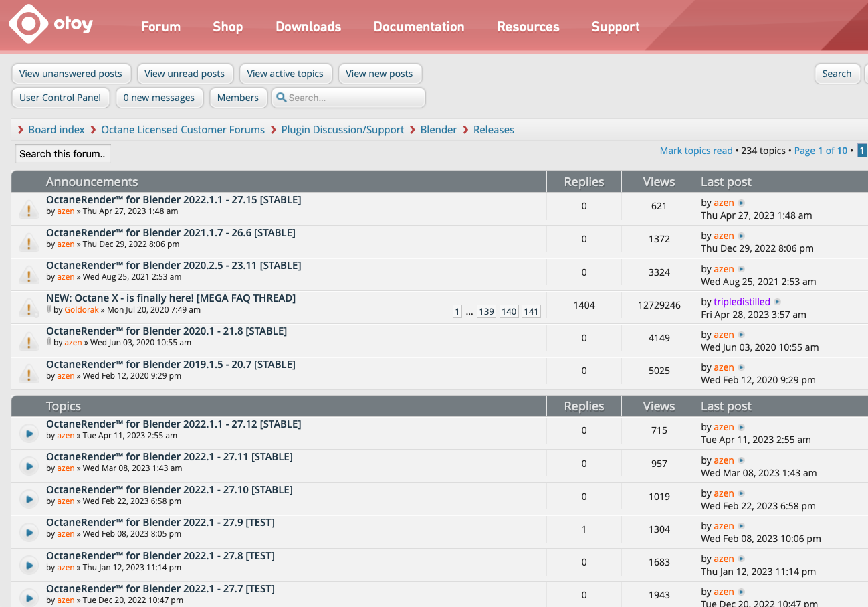
Task: Click the Search this forum field
Action: click(63, 154)
